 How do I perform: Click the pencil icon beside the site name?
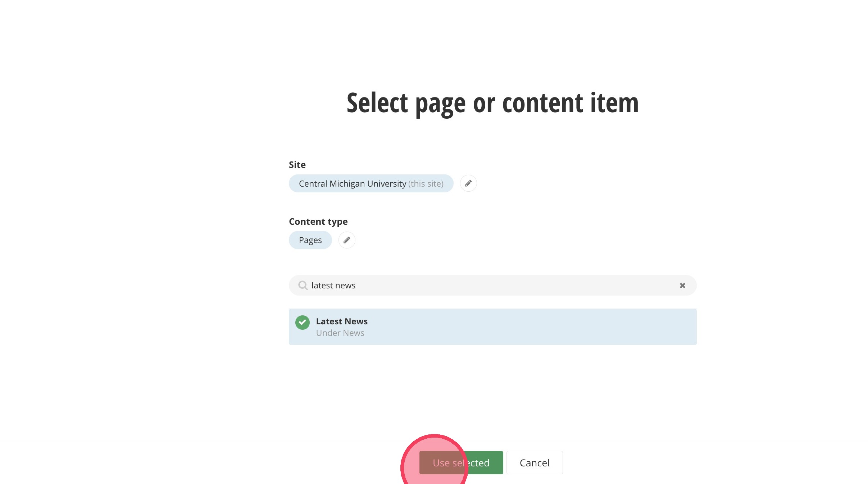click(468, 183)
